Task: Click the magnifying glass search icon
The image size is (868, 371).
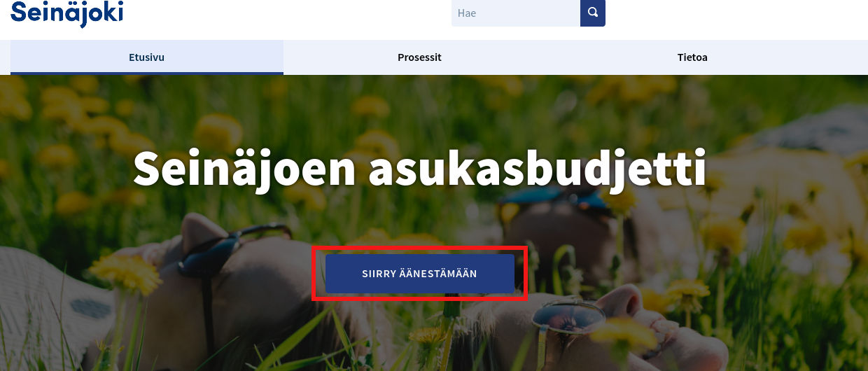Action: pos(593,13)
